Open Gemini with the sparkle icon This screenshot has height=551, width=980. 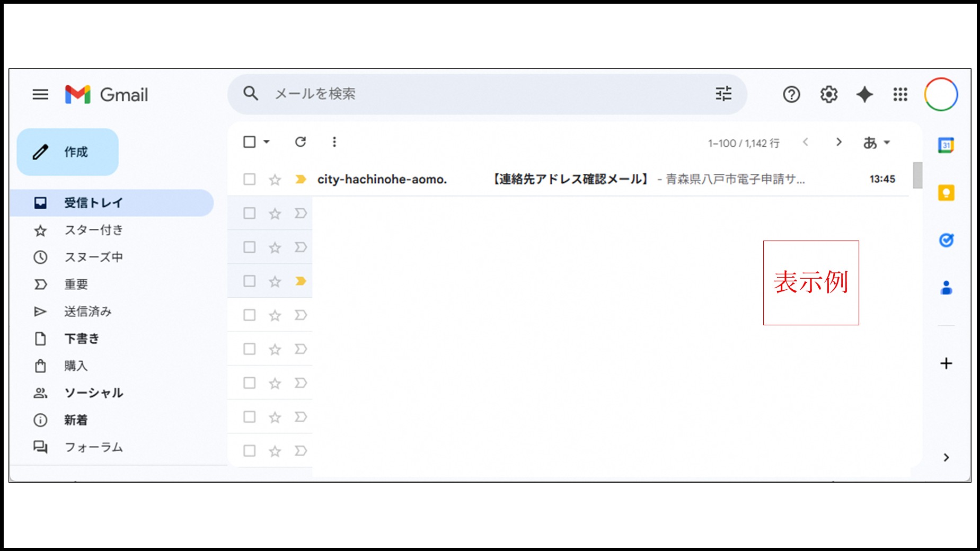(x=864, y=94)
